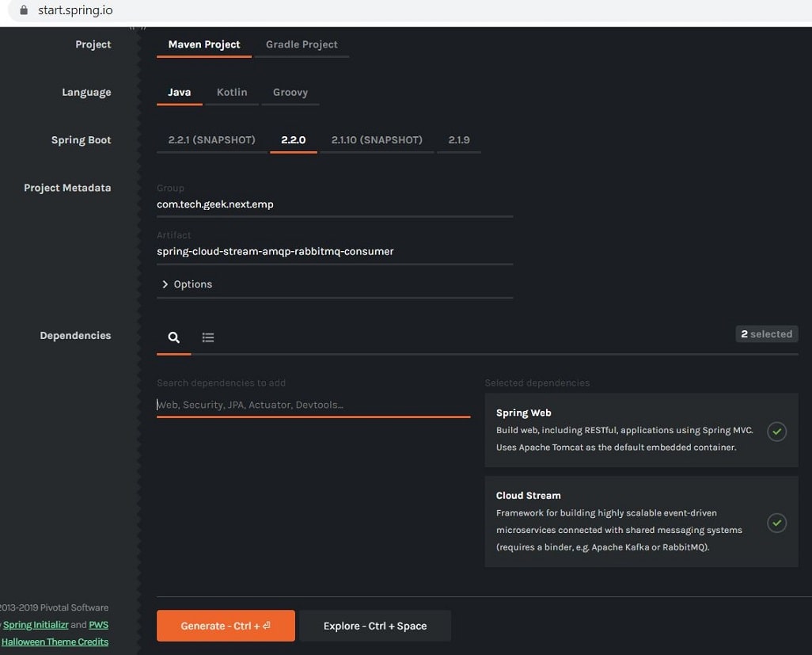Viewport: 812px width, 655px height.
Task: Choose Kotlin as the language
Action: [231, 92]
